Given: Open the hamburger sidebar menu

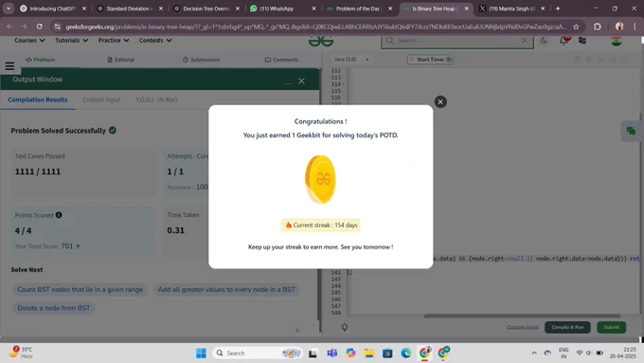Looking at the screenshot, I should point(9,65).
